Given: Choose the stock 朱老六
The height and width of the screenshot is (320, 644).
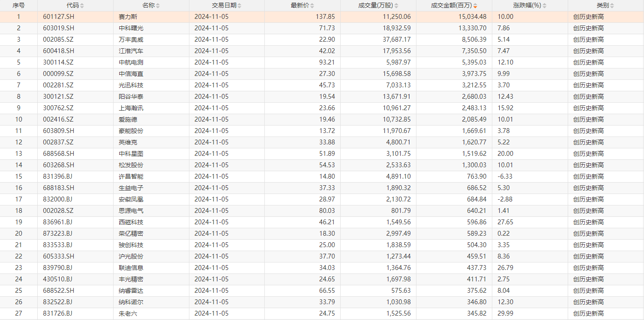Looking at the screenshot, I should (128, 313).
